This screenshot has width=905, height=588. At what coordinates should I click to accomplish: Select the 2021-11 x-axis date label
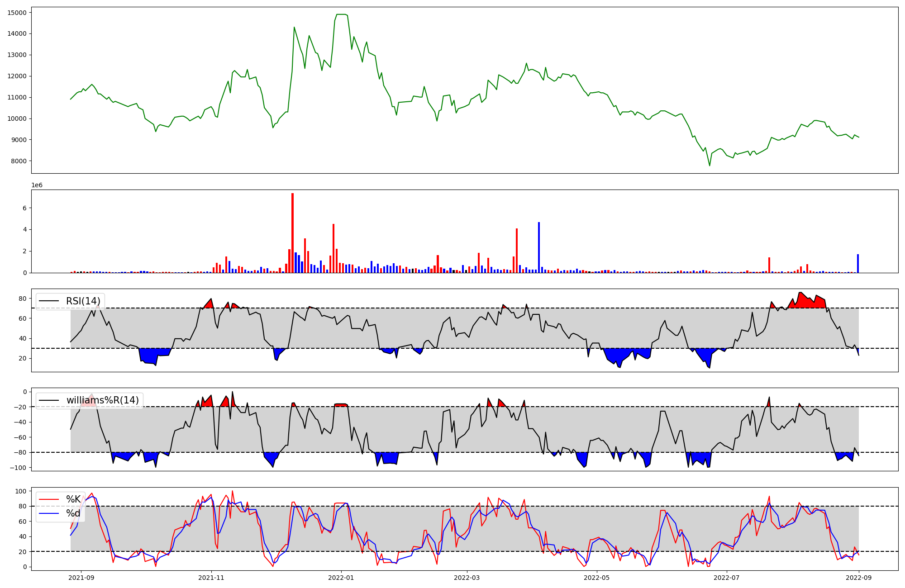point(211,578)
